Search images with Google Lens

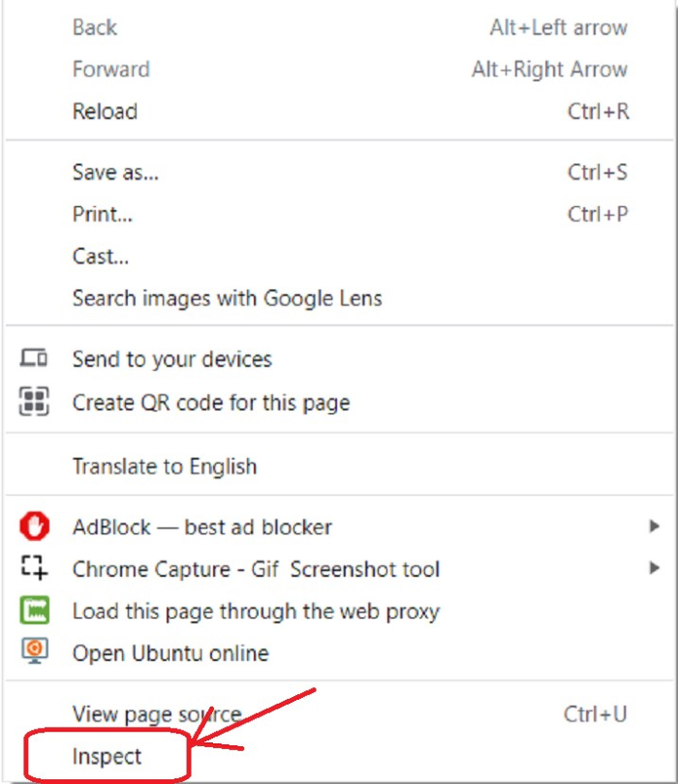(x=227, y=298)
